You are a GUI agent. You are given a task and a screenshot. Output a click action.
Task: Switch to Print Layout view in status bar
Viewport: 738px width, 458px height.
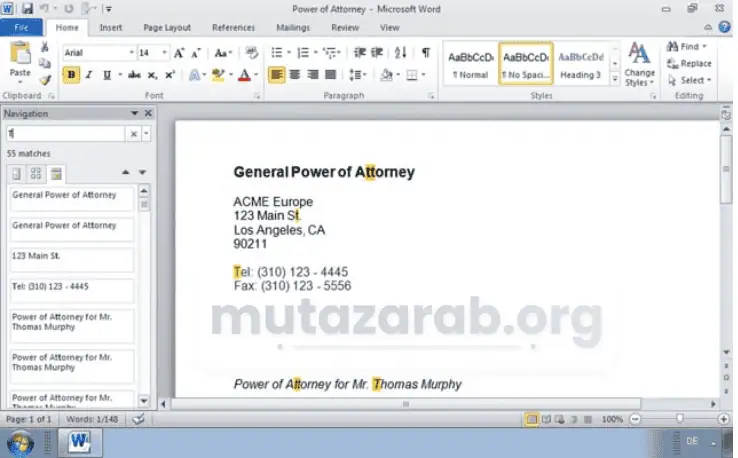click(x=531, y=419)
